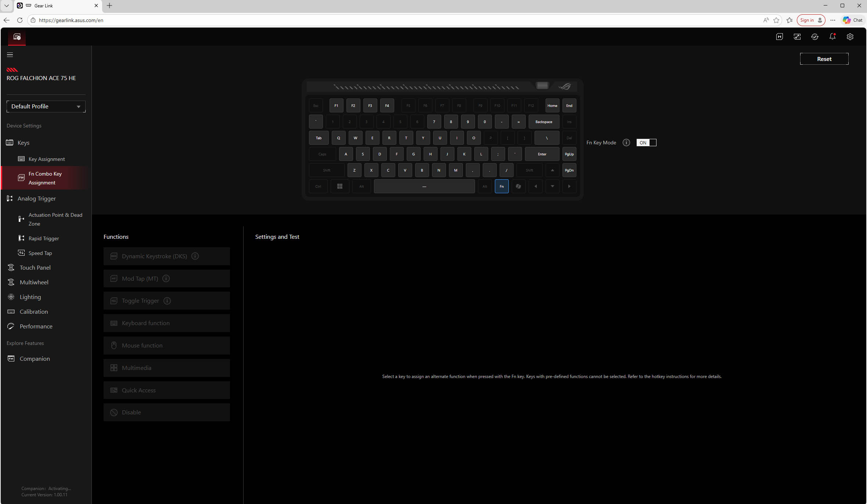Viewport: 867px width, 504px height.
Task: Click the Reset button
Action: coord(824,59)
